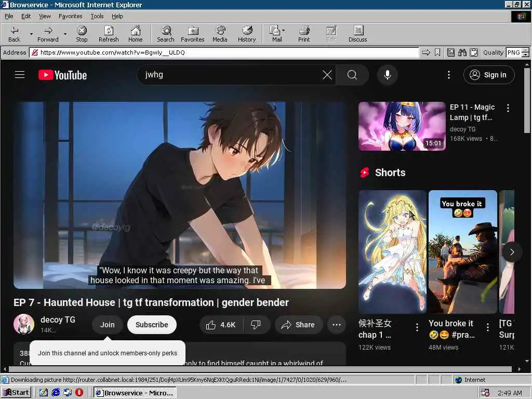Print the page using Print button

click(x=304, y=34)
